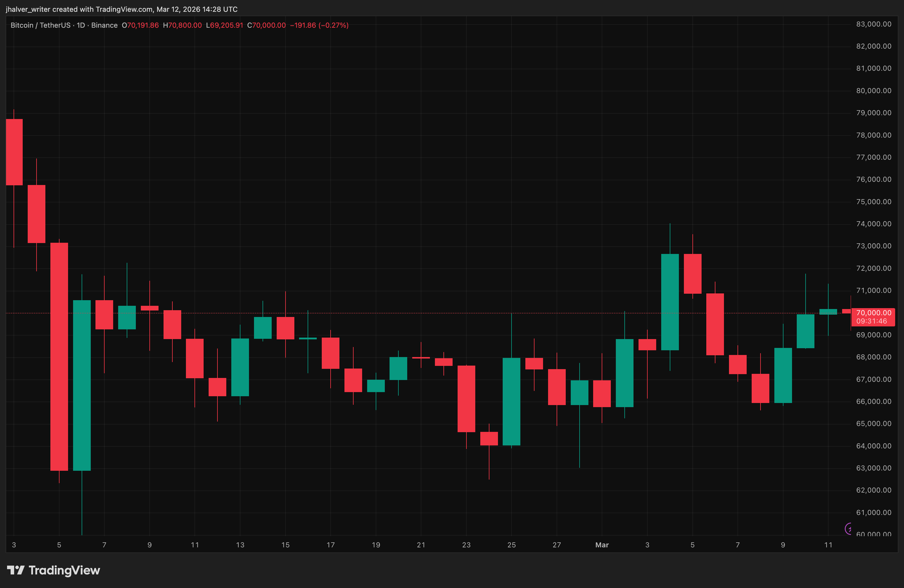Click the 'Mar' label on time axis

602,545
